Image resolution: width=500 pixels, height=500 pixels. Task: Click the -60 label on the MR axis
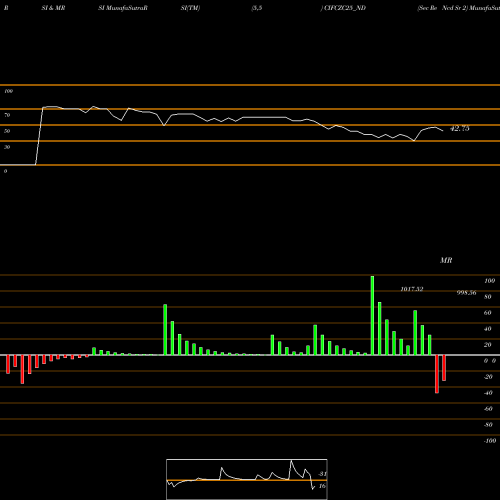[x=488, y=409]
